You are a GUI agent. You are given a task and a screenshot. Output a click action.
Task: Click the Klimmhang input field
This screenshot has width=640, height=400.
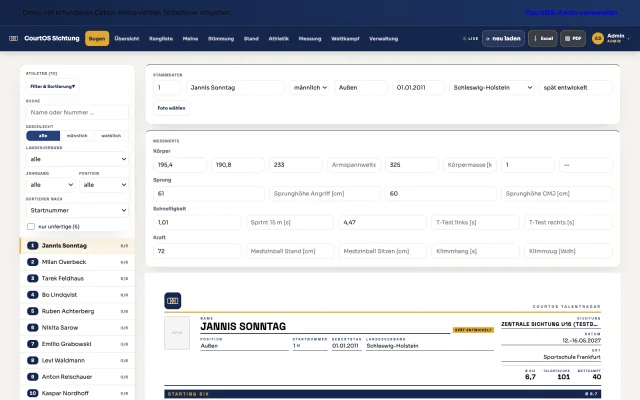click(475, 251)
